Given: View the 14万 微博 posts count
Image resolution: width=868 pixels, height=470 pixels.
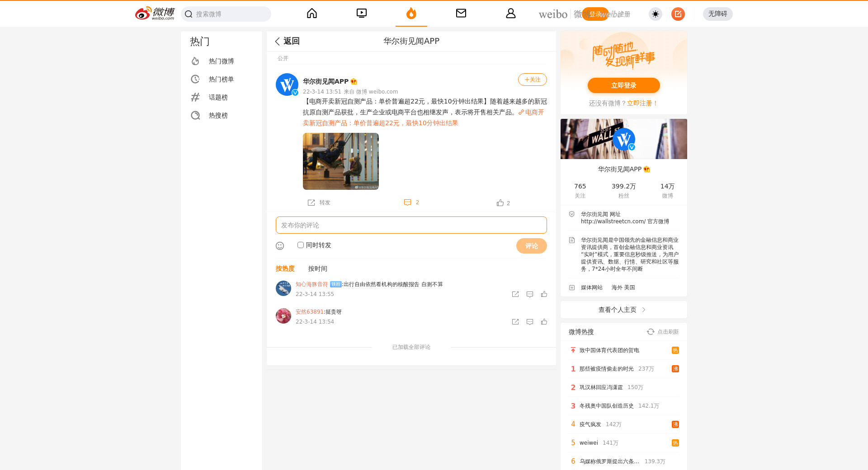Looking at the screenshot, I should [x=667, y=190].
